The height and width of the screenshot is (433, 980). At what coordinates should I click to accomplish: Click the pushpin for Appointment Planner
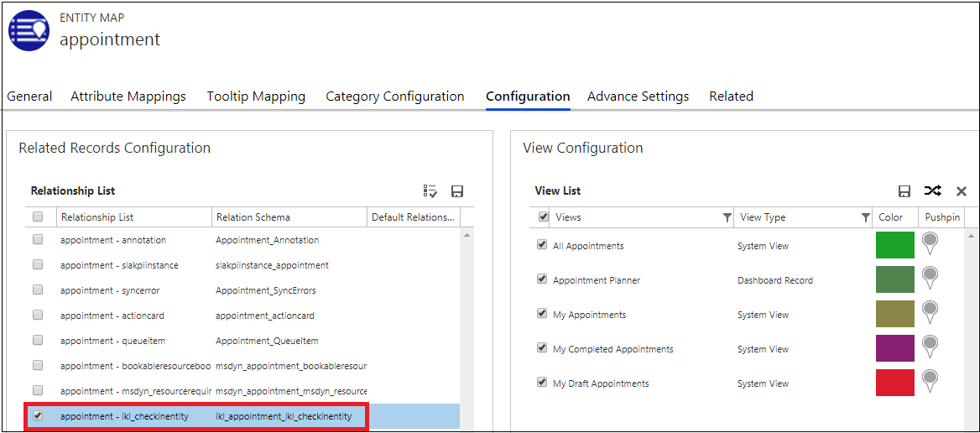pos(930,278)
